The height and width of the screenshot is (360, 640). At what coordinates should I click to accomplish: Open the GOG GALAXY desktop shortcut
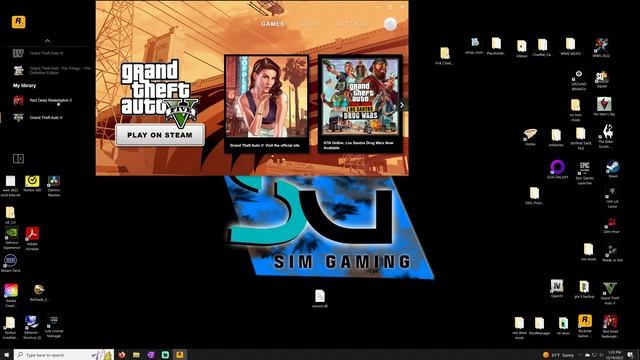(557, 169)
